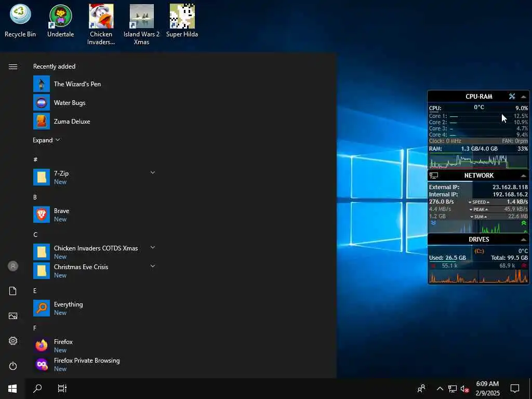Click the network traffic graph
Viewport: 532px width, 399px height.
478,227
